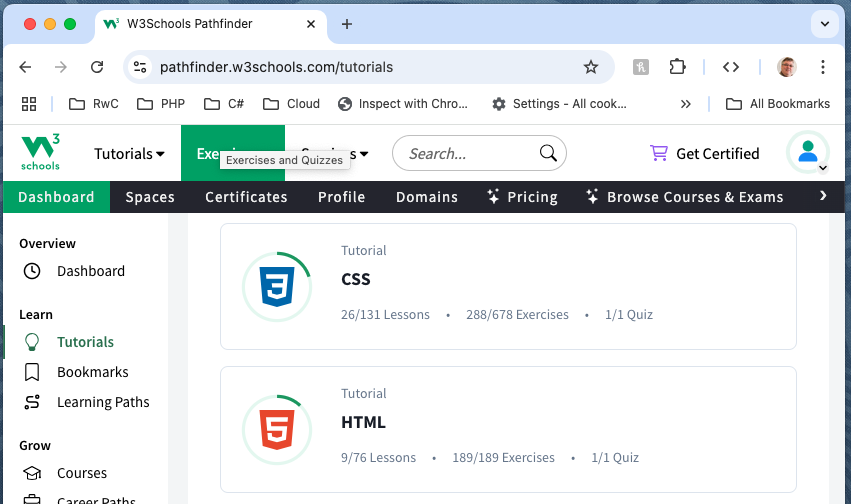Click the HTML heading text
Viewport: 851px width, 504px height.
point(363,422)
